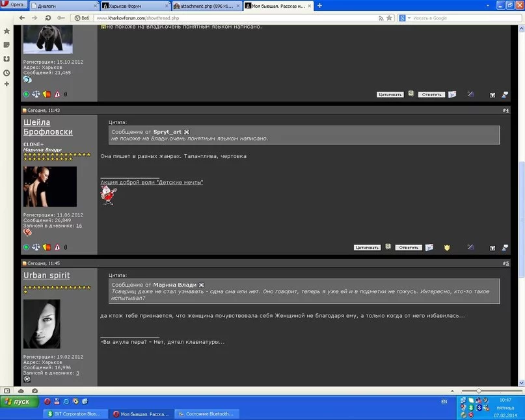Viewport: 525px width, 420px height.
Task: Switch to the Диалоги browser tab
Action: tap(62, 5)
